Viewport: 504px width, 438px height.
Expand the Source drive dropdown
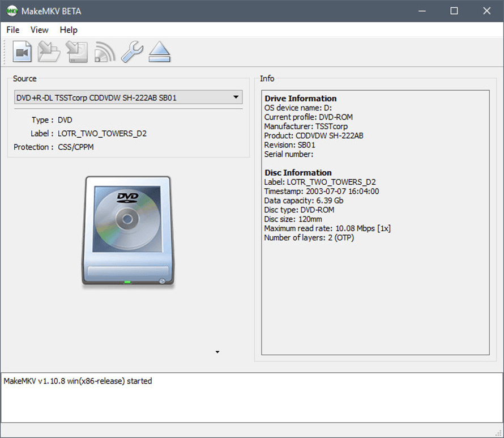click(236, 97)
